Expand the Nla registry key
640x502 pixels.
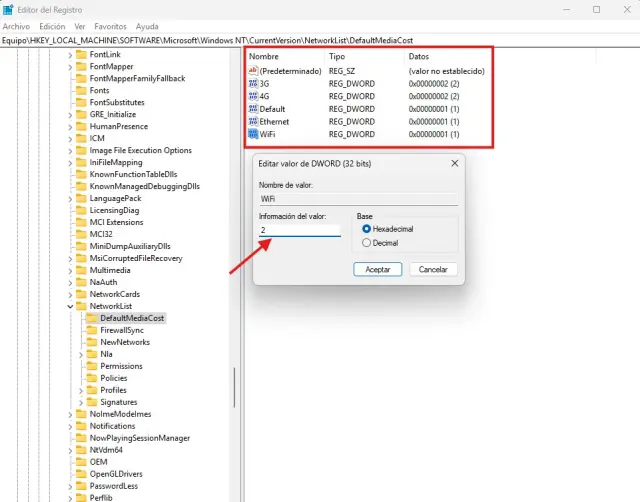click(81, 354)
